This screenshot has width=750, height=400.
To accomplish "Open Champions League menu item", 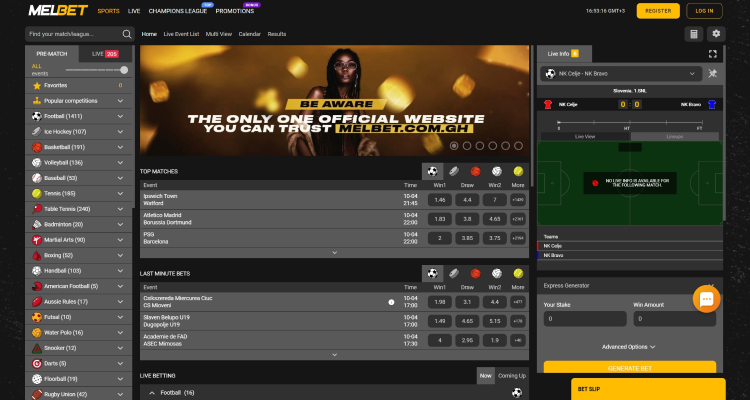I will [x=178, y=11].
